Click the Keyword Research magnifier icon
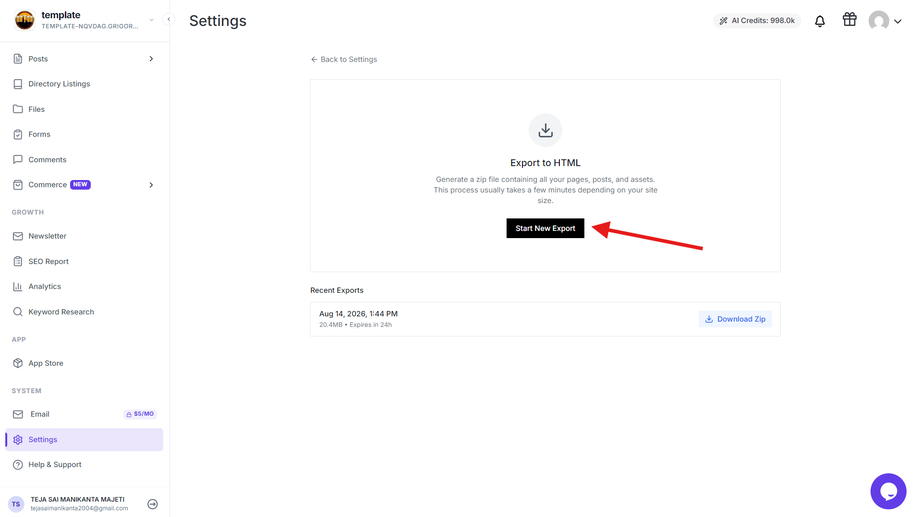 (18, 312)
